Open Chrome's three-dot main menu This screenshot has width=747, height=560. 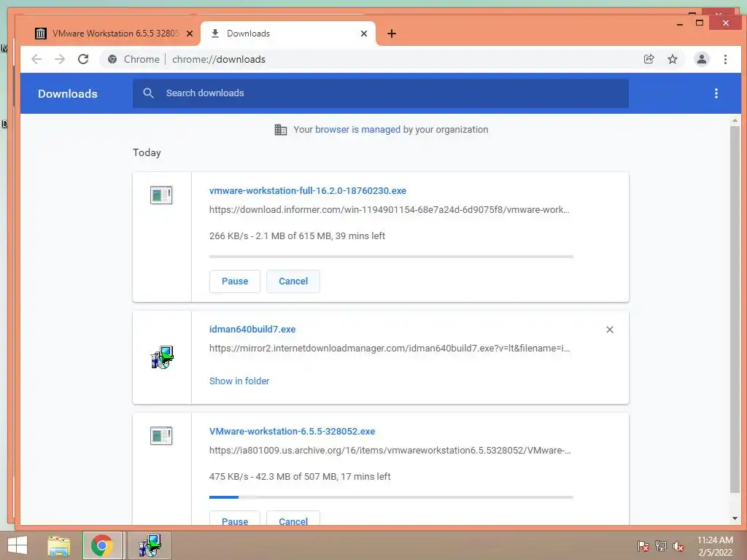pyautogui.click(x=725, y=59)
